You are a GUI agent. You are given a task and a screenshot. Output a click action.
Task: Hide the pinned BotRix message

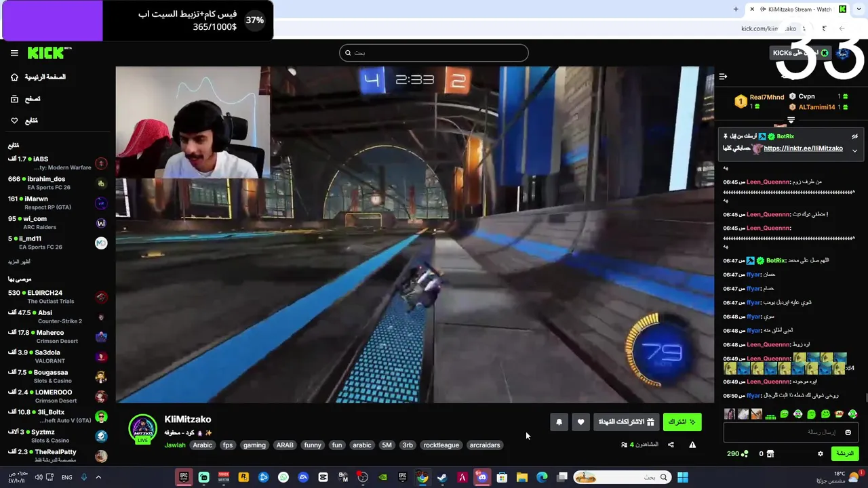pos(855,136)
